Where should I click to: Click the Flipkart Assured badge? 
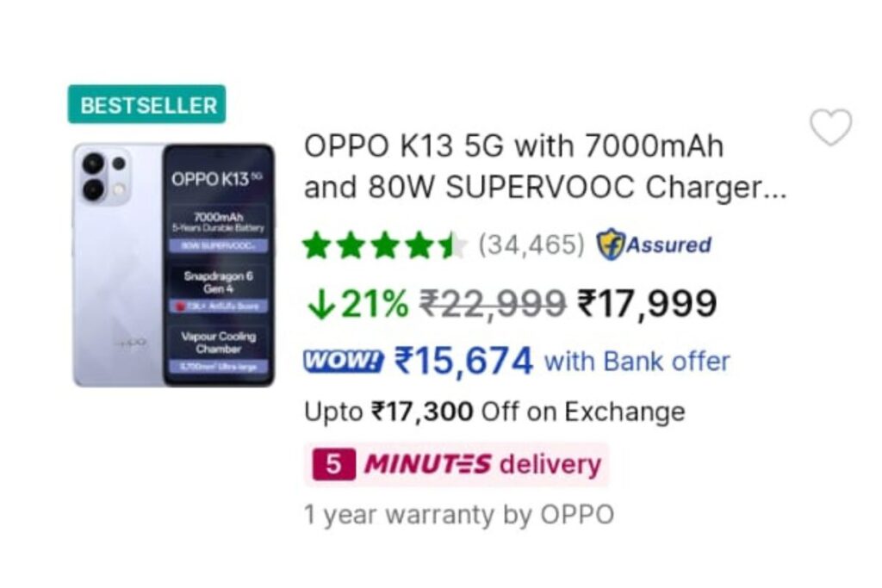[654, 244]
